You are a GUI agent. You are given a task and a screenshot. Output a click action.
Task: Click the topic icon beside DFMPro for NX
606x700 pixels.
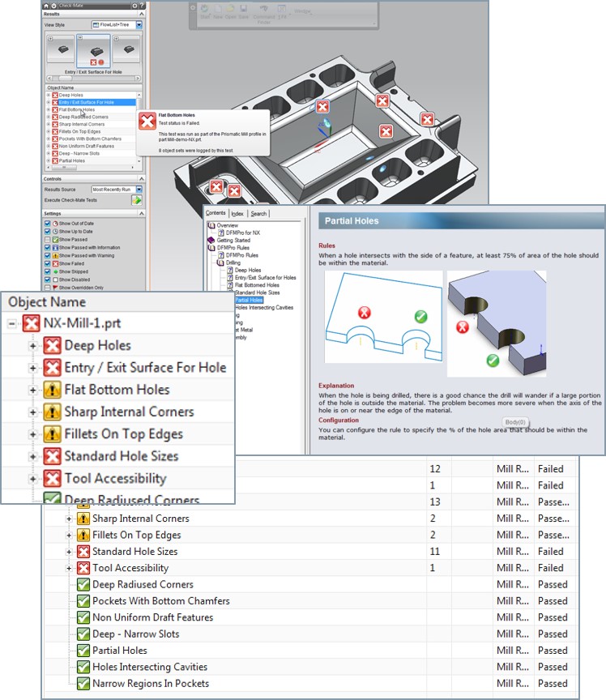[x=221, y=233]
